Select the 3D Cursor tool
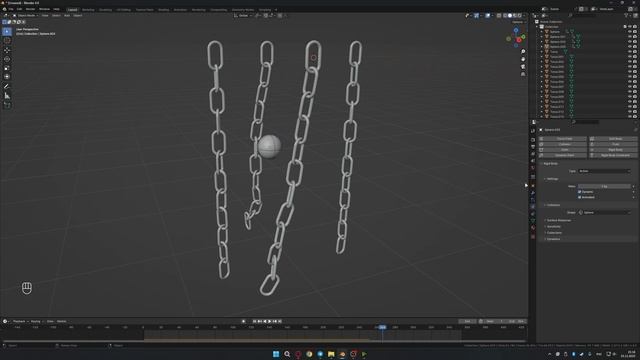 [x=7, y=41]
